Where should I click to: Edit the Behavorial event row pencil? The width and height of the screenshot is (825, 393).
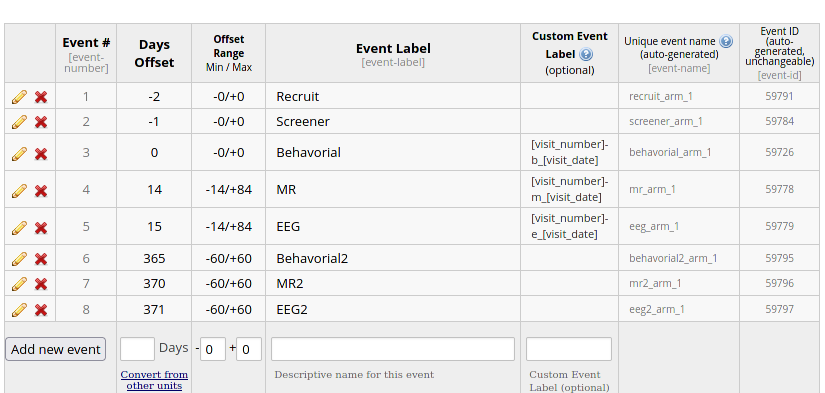point(19,154)
